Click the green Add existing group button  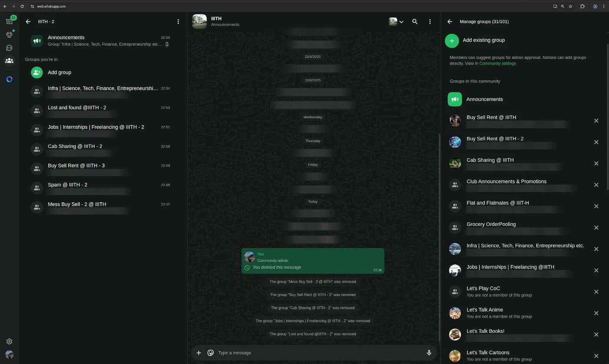click(452, 40)
